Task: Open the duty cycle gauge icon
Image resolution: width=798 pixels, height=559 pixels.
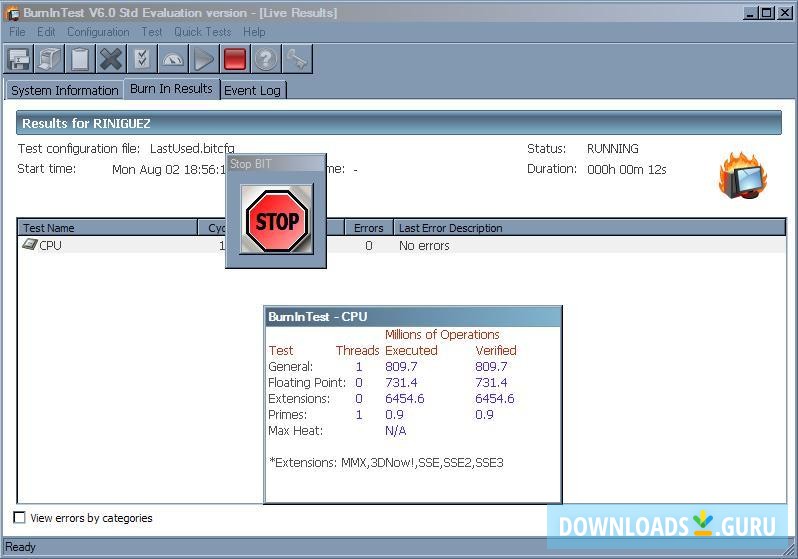Action: [x=173, y=59]
